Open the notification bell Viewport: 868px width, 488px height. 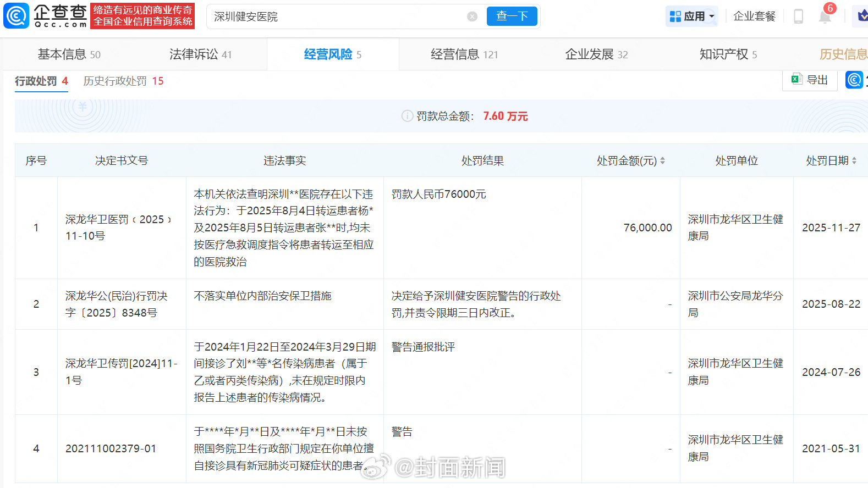coord(825,16)
